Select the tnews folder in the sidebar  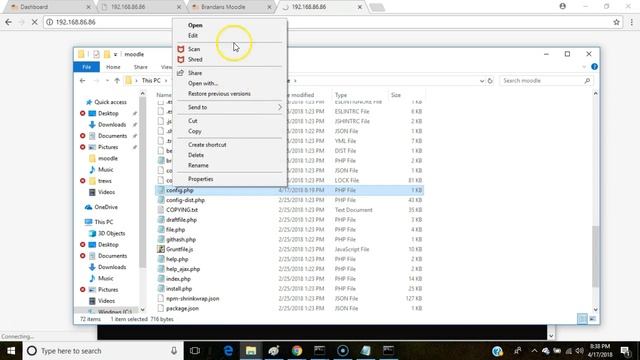point(104,181)
